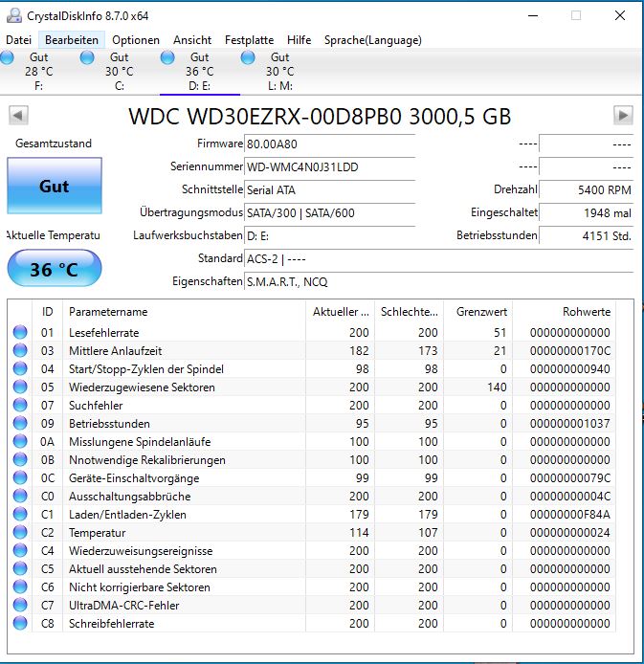Click the Laufwerksbuchstaben field D: E:
This screenshot has width=644, height=664.
tap(330, 235)
